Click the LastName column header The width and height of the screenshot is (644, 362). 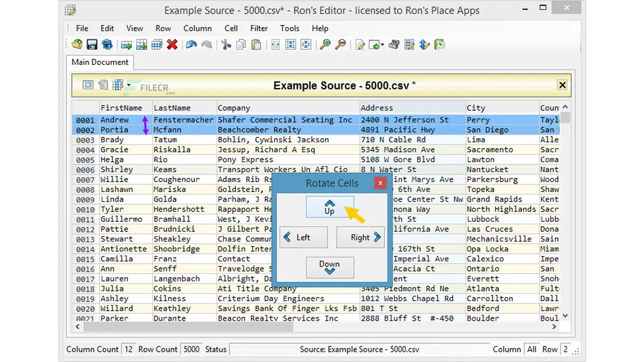tap(184, 108)
